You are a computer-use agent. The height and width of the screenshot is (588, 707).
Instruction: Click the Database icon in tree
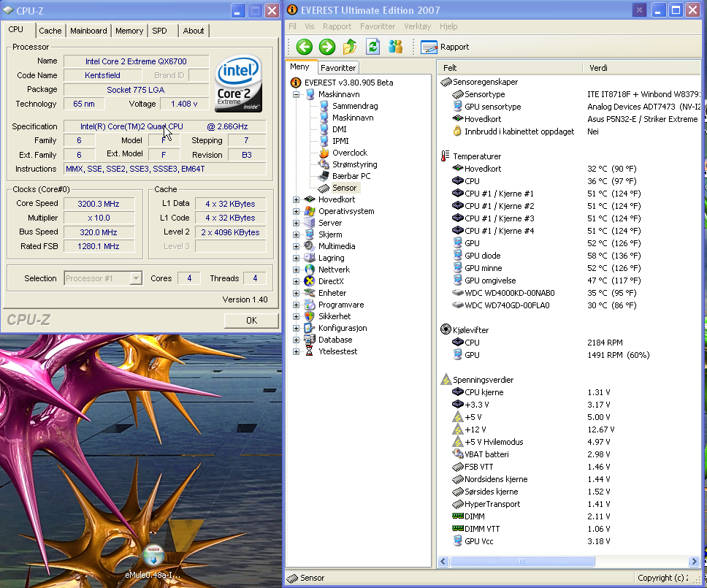tap(310, 340)
